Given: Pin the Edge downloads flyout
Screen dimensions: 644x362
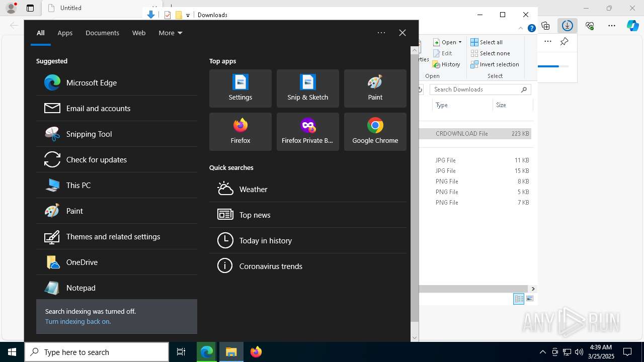Looking at the screenshot, I should point(565,42).
